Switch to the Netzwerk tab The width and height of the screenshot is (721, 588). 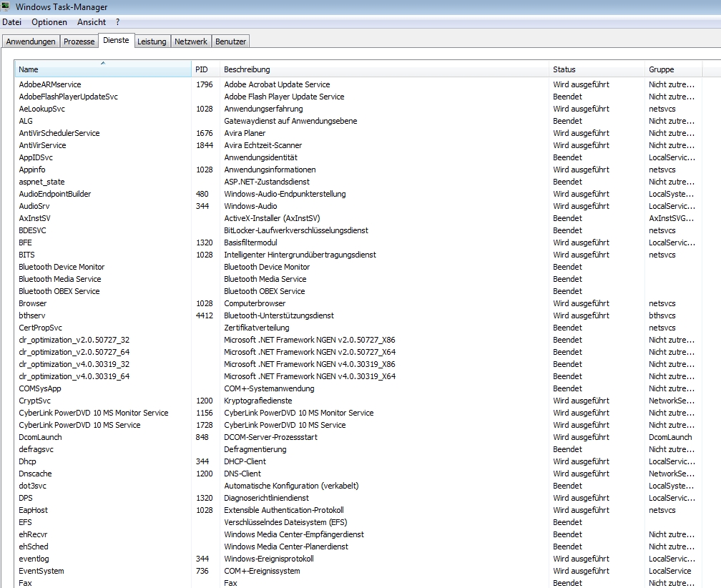coord(191,41)
